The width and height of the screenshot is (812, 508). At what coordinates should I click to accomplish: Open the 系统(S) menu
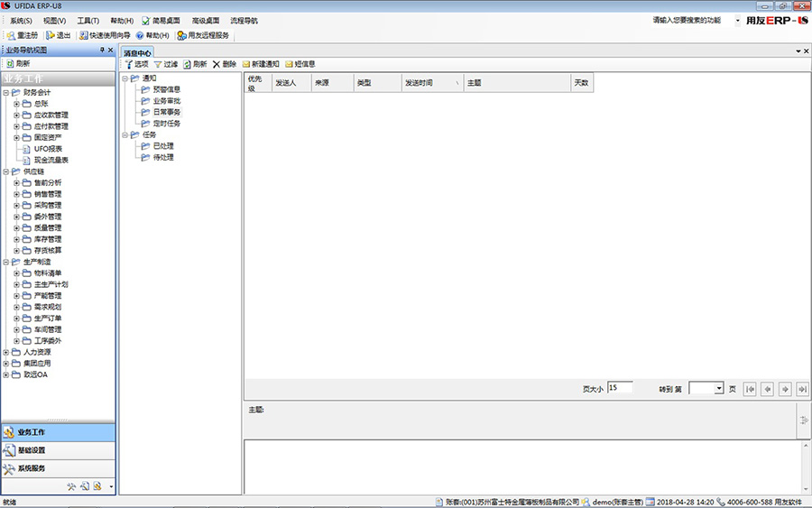pos(22,20)
